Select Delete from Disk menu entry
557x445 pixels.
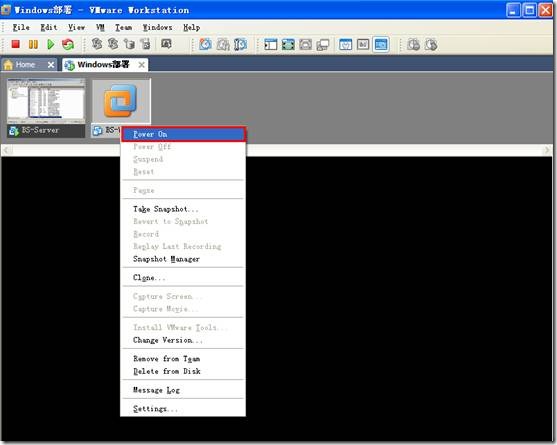(183, 371)
